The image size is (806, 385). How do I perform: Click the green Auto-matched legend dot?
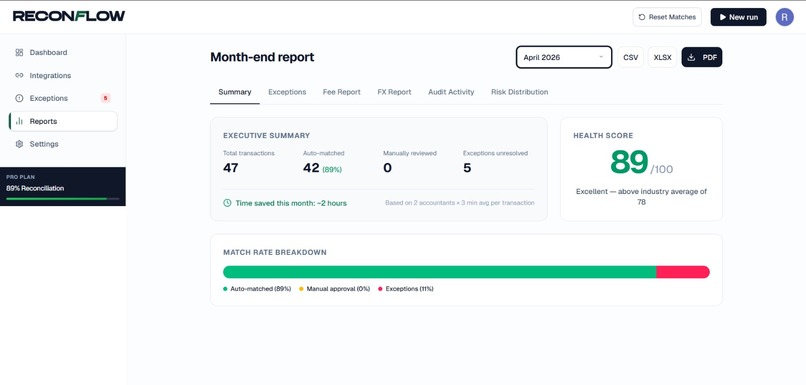[225, 289]
